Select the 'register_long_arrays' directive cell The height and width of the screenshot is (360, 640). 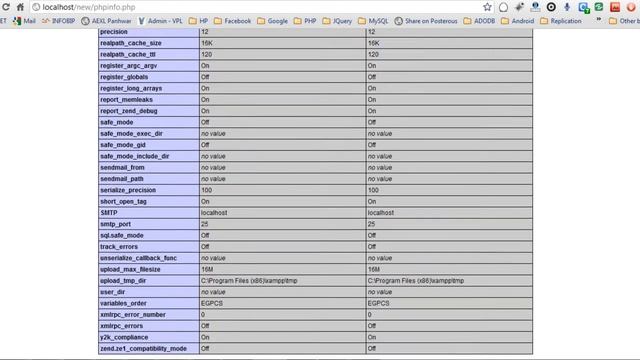[149, 88]
